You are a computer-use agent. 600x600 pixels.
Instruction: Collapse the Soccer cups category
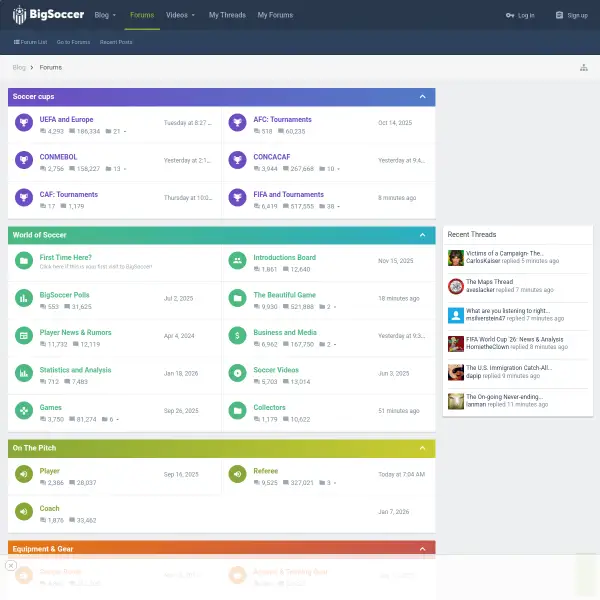[422, 97]
